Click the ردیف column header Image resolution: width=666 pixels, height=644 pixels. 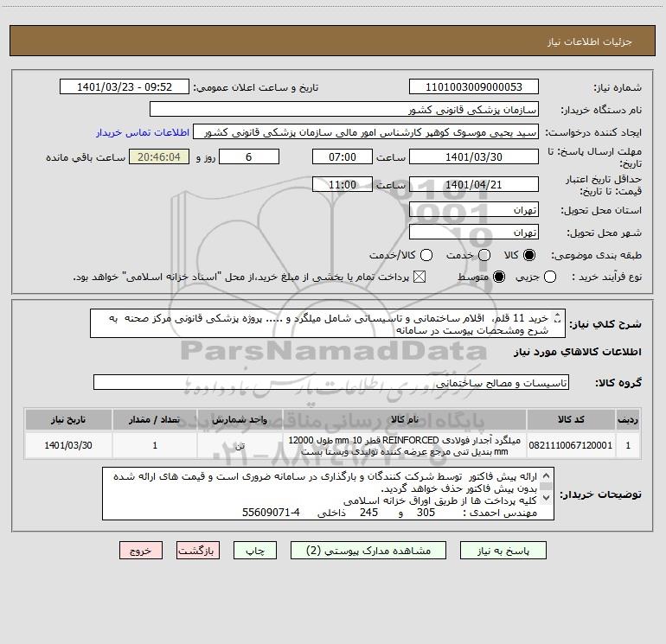tap(628, 420)
